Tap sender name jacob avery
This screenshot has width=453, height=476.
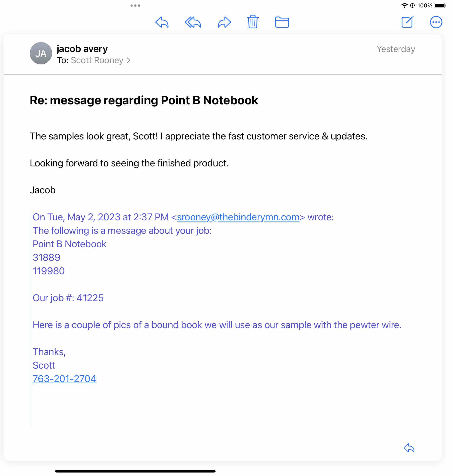82,49
